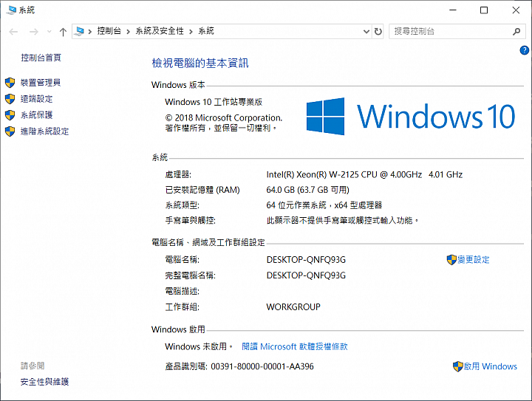Expand chevron after 控制台 breadcrumb

click(x=129, y=32)
